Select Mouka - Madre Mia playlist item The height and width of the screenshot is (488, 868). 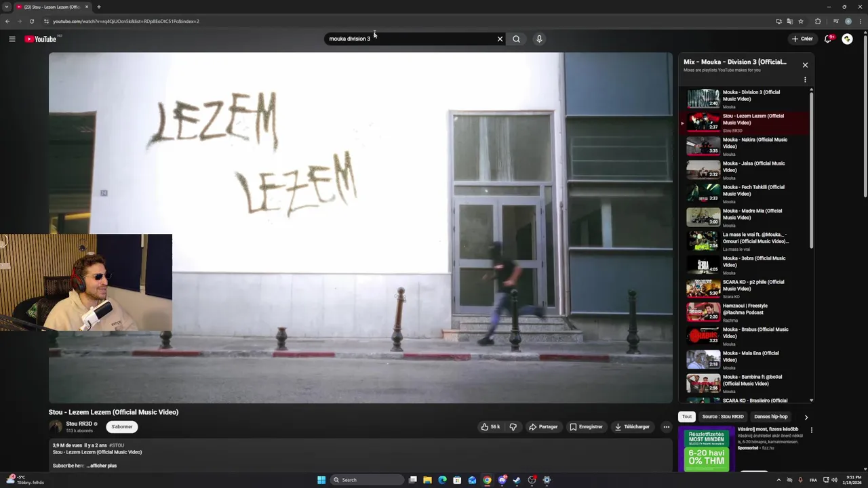coord(745,218)
